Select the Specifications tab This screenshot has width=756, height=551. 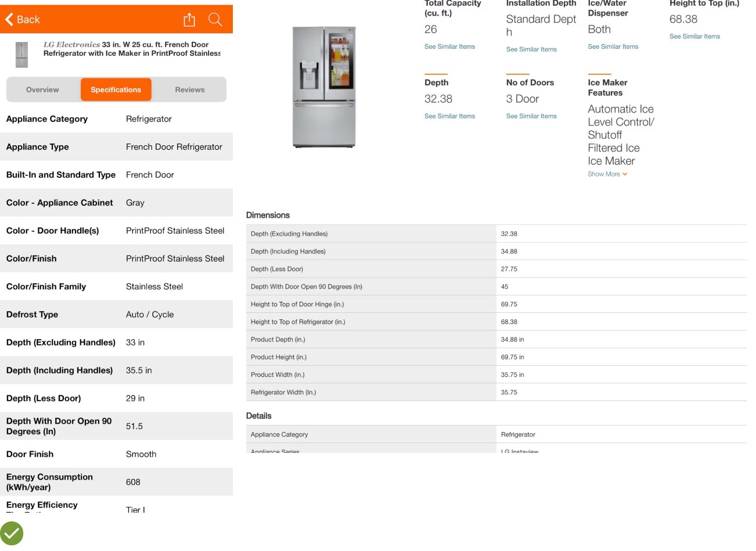[116, 90]
